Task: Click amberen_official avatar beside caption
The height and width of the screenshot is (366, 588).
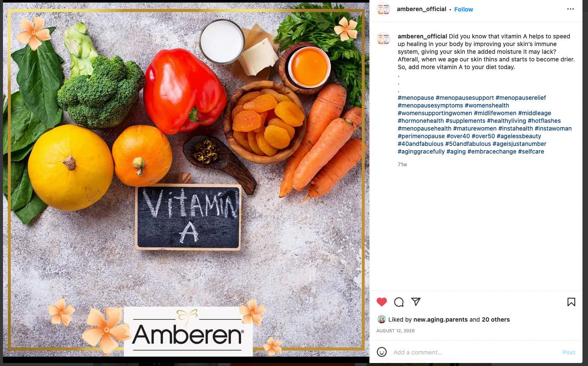Action: tap(383, 39)
